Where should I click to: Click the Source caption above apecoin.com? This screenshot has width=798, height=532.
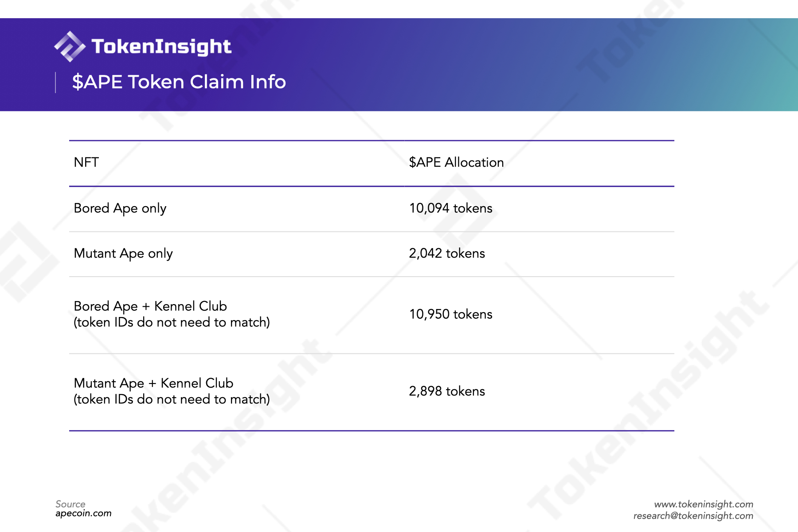(x=70, y=504)
